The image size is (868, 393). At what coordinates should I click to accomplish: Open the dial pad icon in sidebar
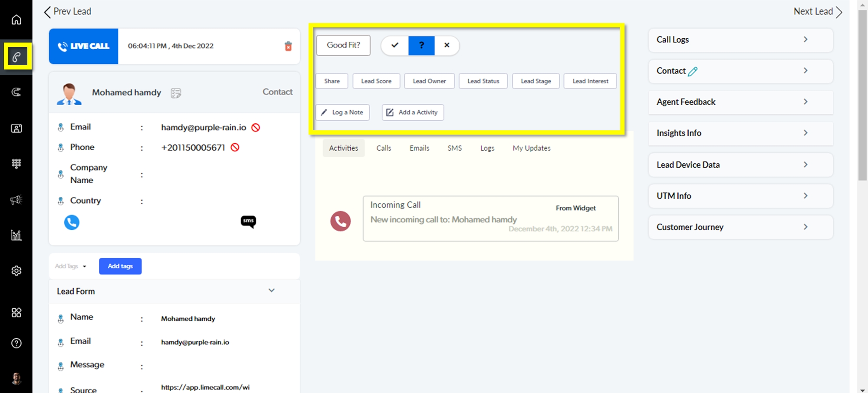[16, 164]
